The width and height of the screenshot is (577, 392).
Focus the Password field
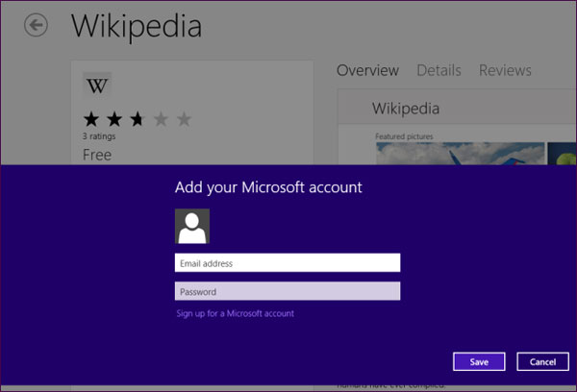pyautogui.click(x=288, y=291)
